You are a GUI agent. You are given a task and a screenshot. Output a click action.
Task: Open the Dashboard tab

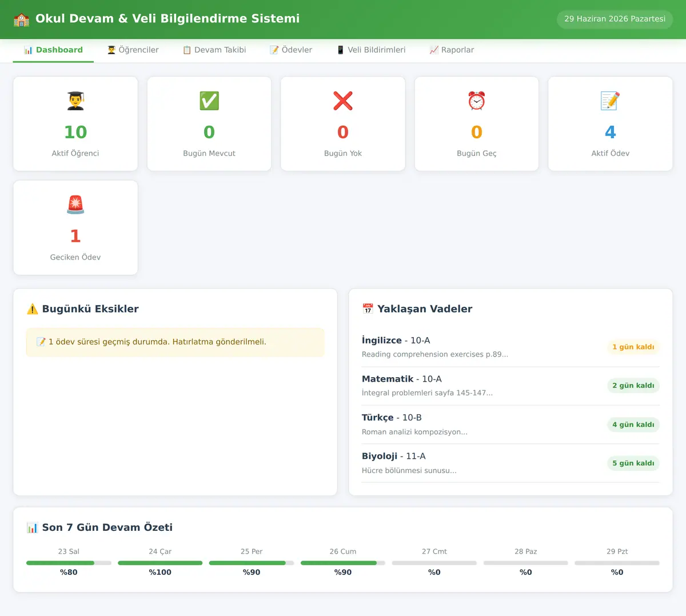point(53,50)
